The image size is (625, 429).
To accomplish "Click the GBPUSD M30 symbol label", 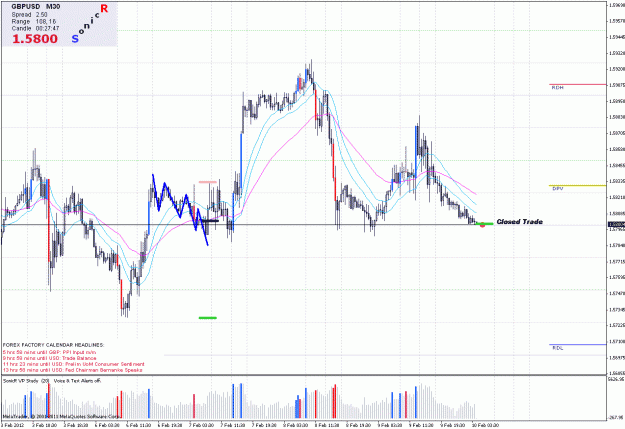I will click(x=35, y=7).
